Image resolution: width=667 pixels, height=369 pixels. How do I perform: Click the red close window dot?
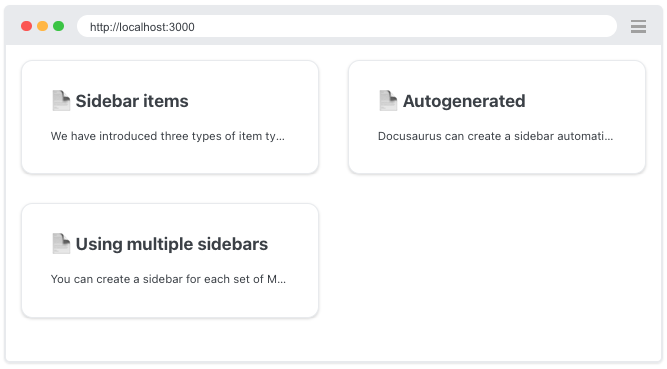coord(26,26)
